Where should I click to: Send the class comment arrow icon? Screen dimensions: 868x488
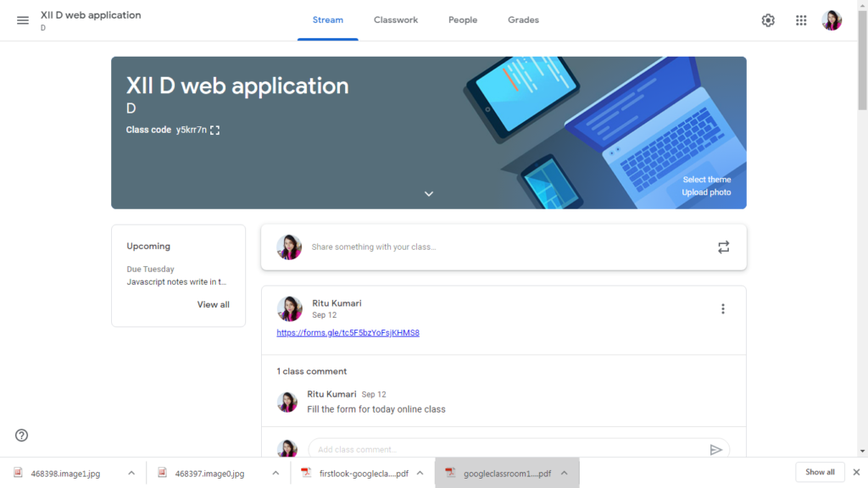(x=715, y=450)
